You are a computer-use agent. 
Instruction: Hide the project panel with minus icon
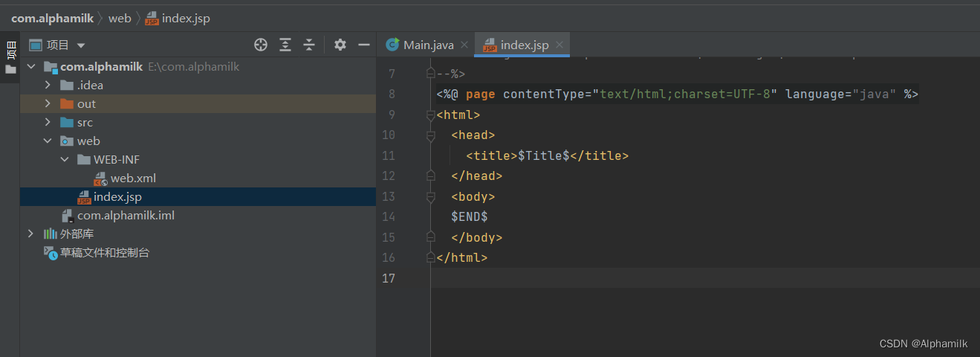coord(364,45)
